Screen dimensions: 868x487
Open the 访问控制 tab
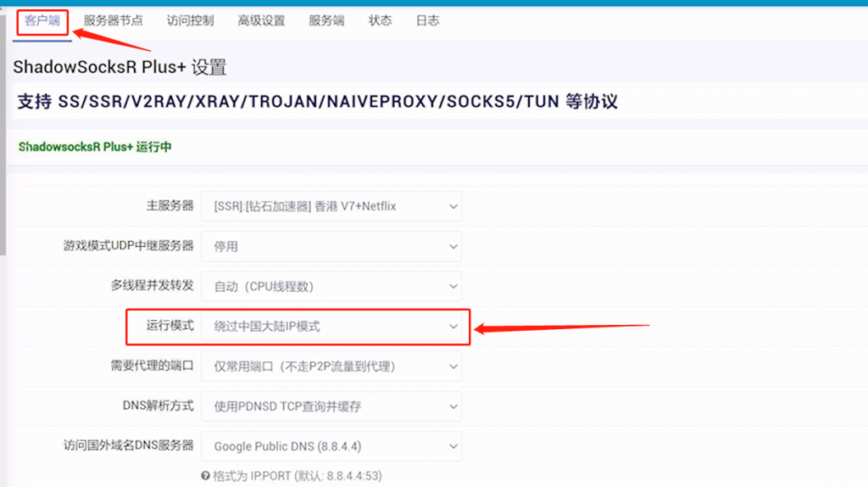[x=191, y=21]
